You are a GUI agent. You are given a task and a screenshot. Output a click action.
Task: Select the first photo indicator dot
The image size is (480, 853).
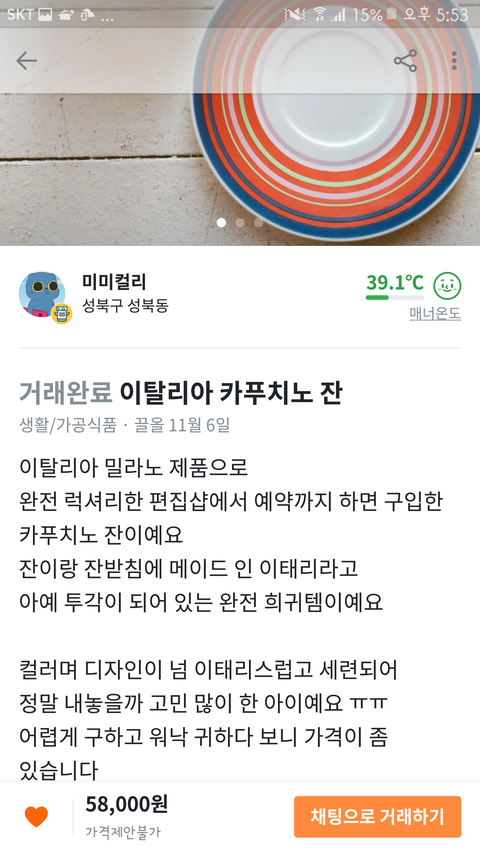(221, 222)
